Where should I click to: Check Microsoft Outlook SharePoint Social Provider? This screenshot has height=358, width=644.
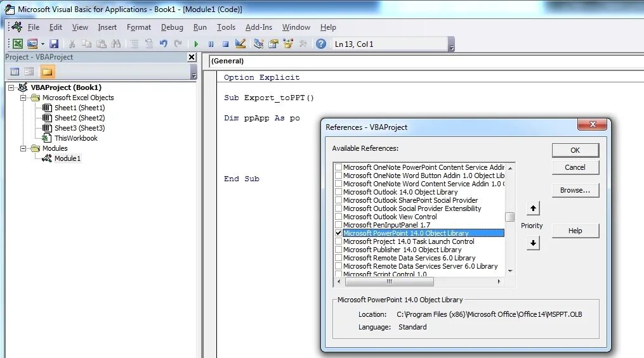[338, 200]
